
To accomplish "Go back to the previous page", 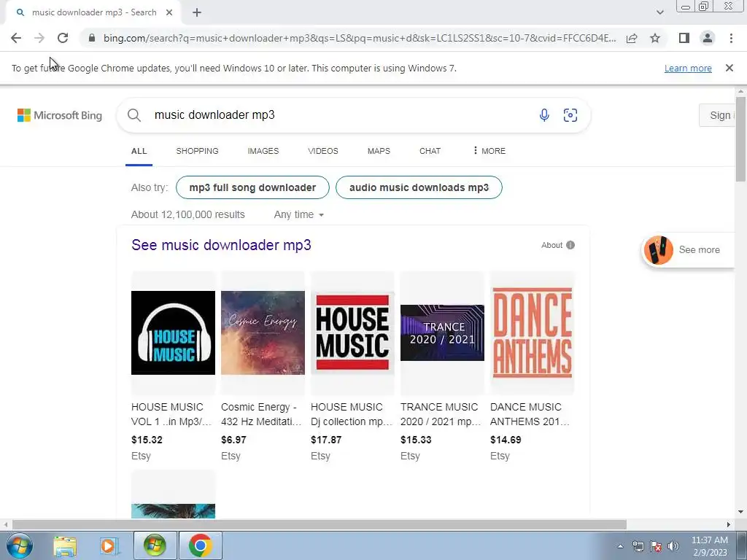I will 16,38.
